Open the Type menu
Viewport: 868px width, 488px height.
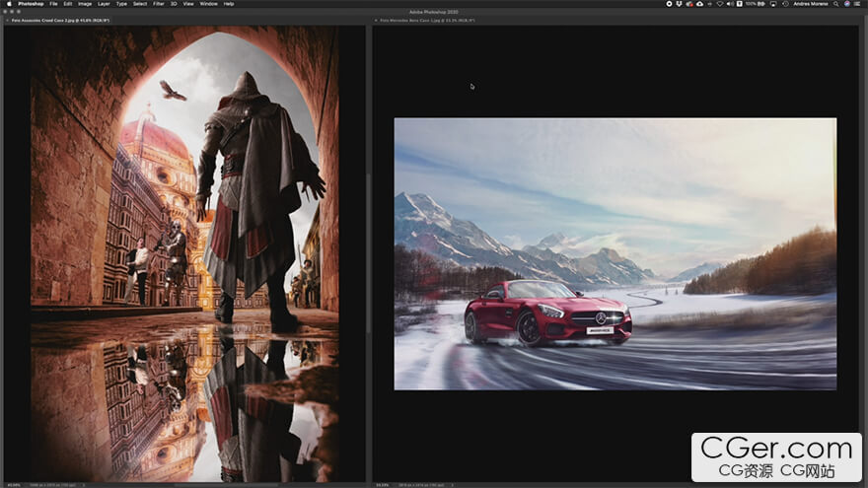(121, 4)
